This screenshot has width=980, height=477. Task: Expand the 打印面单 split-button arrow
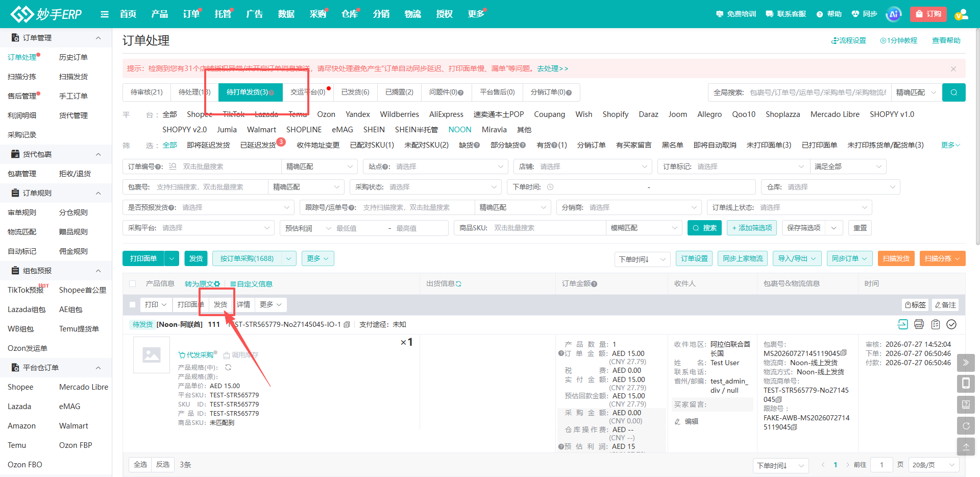click(x=172, y=258)
